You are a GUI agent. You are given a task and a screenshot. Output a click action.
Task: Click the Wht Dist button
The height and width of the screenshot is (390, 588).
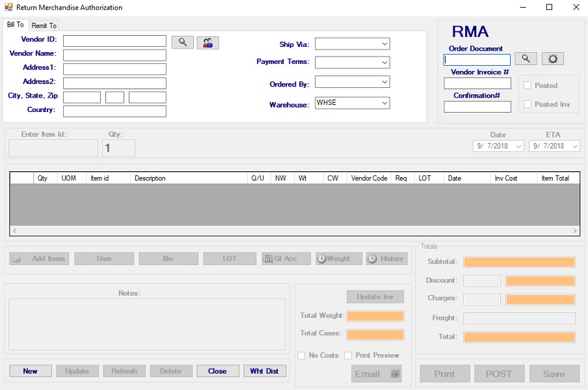click(x=264, y=371)
